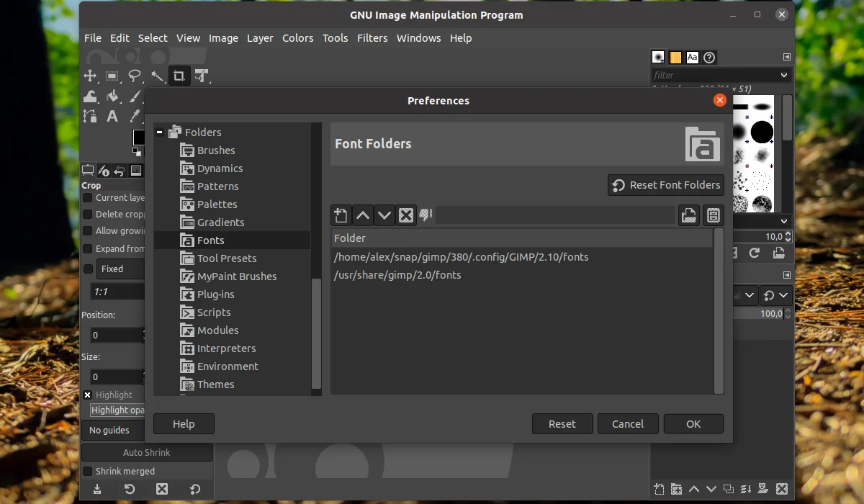Open the Colors menu
864x504 pixels.
pyautogui.click(x=297, y=38)
